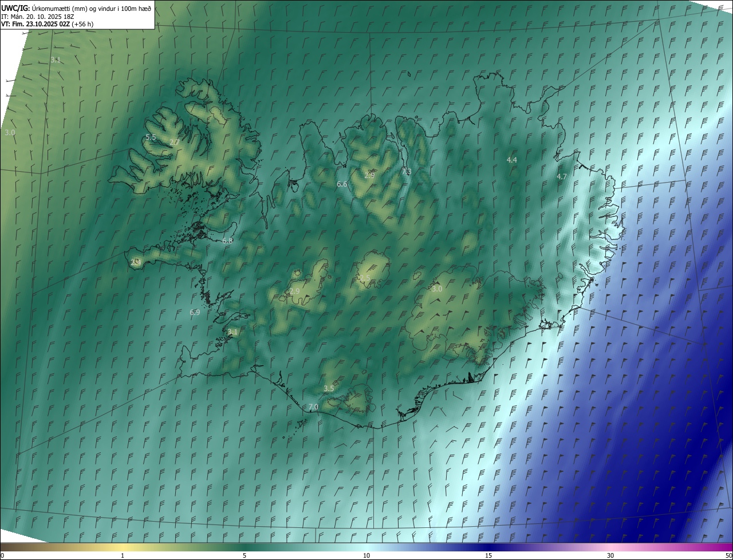Click the 2.9 value on Langjökull glacier
Image resolution: width=733 pixels, height=560 pixels.
click(294, 291)
